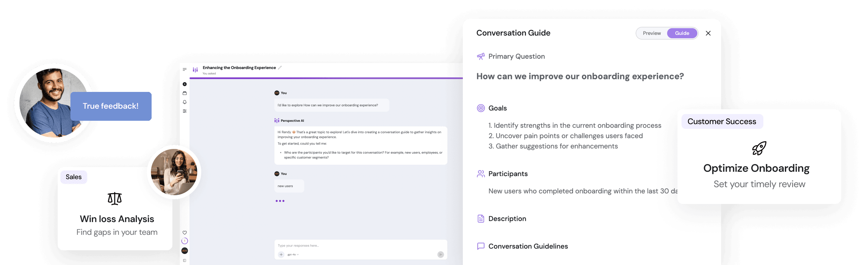Toggle the sidebar panel layout icon
868x265 pixels.
[185, 261]
